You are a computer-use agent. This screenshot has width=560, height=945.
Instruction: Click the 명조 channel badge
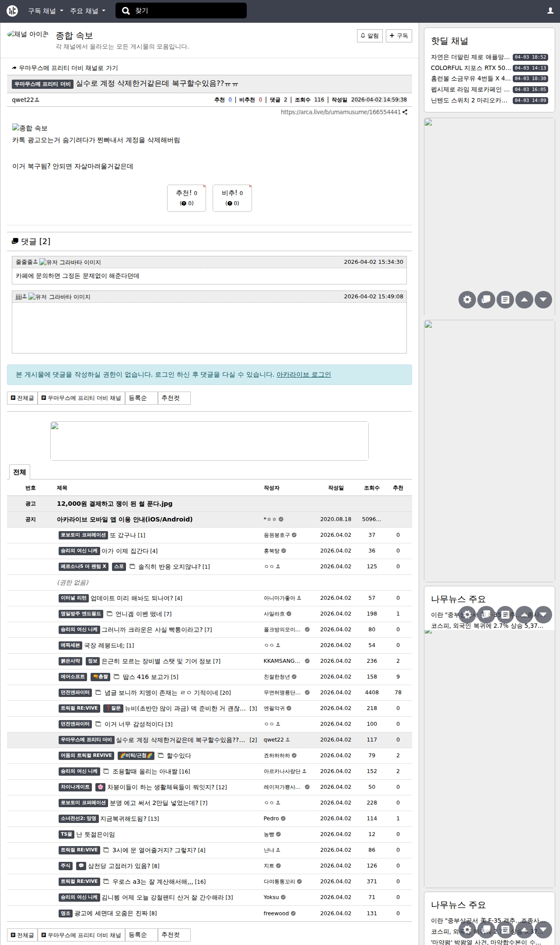pyautogui.click(x=66, y=913)
